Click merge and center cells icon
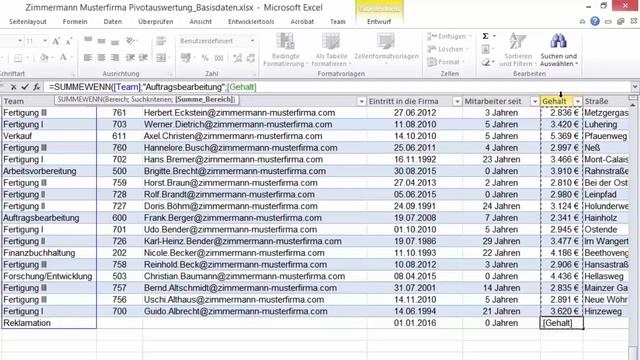The height and width of the screenshot is (360, 640). click(161, 58)
